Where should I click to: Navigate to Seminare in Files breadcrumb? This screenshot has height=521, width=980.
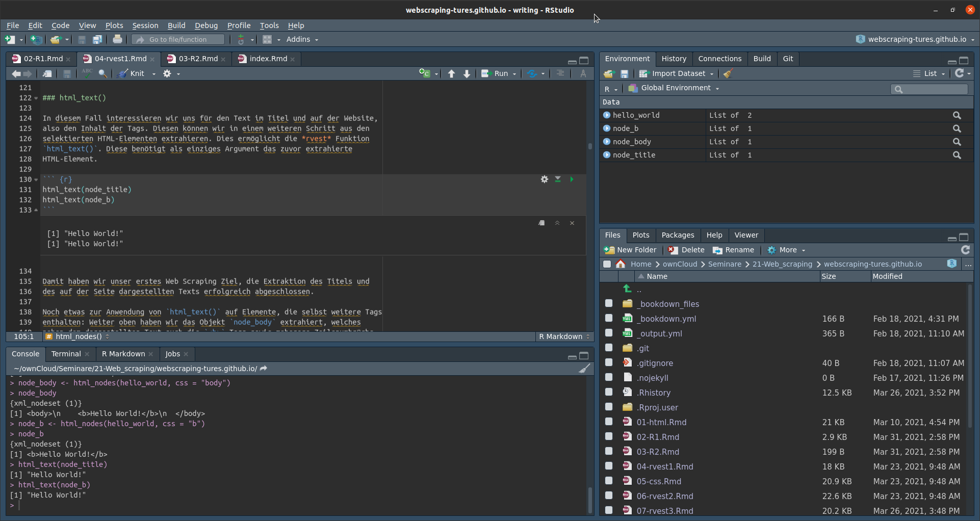pos(725,264)
